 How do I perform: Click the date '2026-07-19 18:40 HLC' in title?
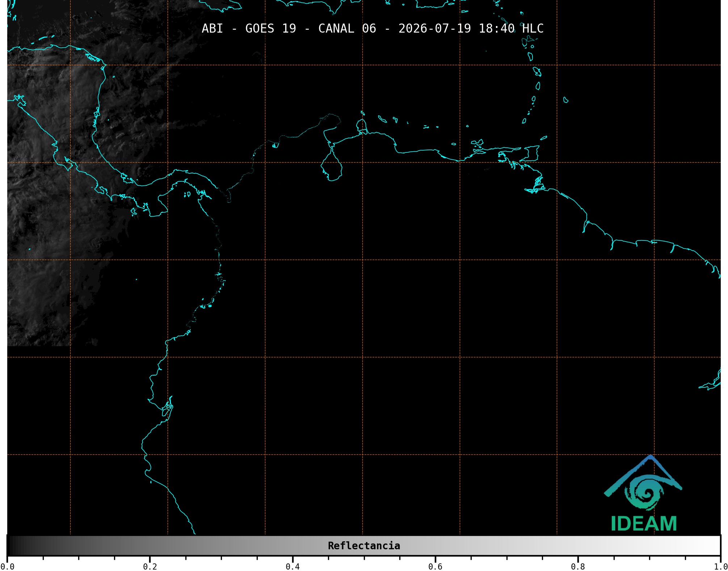coord(471,29)
